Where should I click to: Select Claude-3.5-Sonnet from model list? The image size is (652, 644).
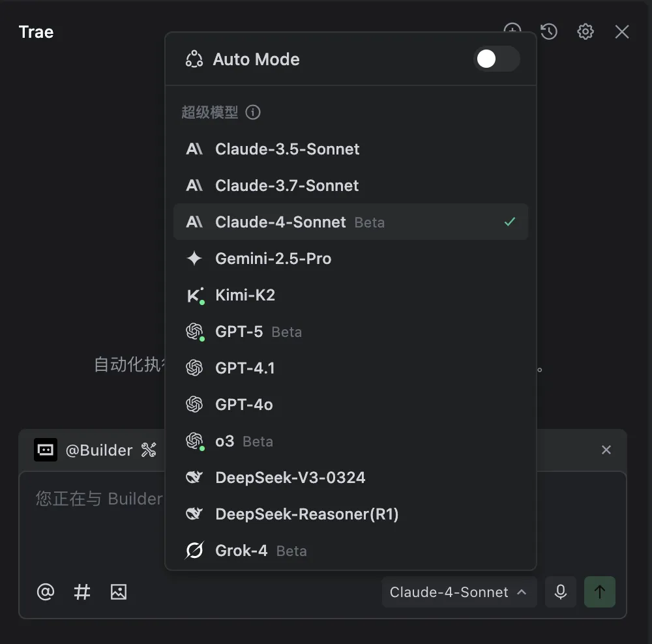pyautogui.click(x=287, y=149)
